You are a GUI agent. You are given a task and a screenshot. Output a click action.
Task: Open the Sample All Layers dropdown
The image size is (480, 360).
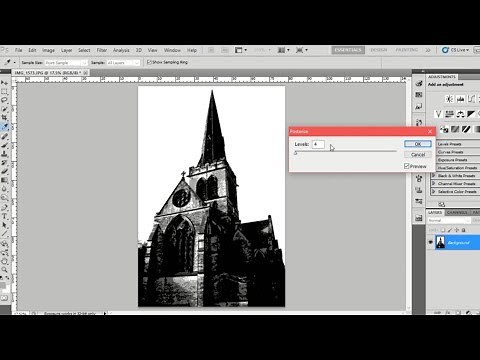(123, 63)
